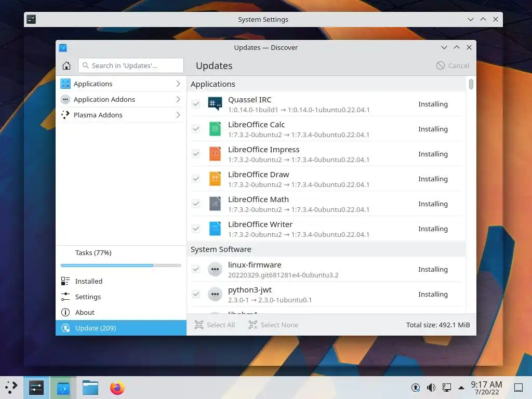
Task: Click the linux-firmware package icon
Action: coord(215,270)
